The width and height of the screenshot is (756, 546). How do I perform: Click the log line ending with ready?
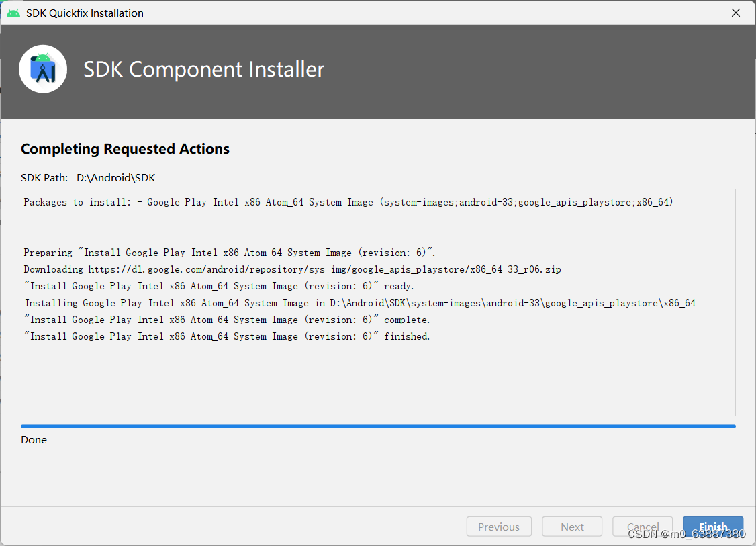pos(219,286)
